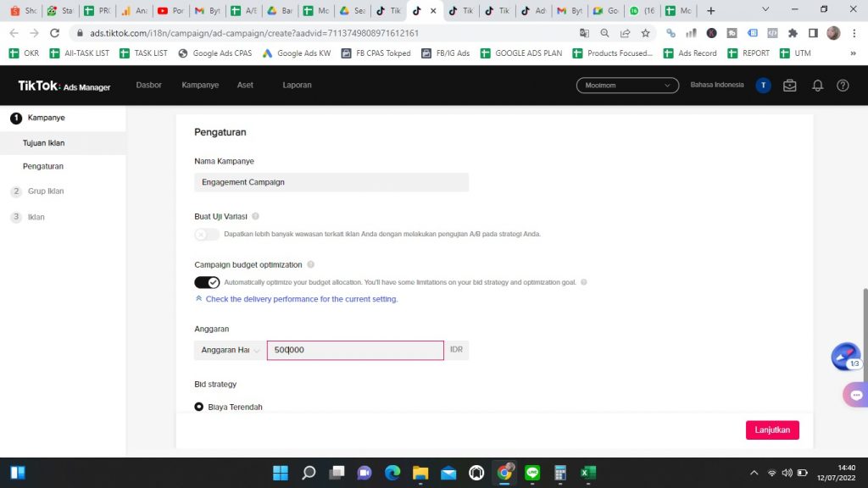Click the blue user avatar icon

coord(763,86)
